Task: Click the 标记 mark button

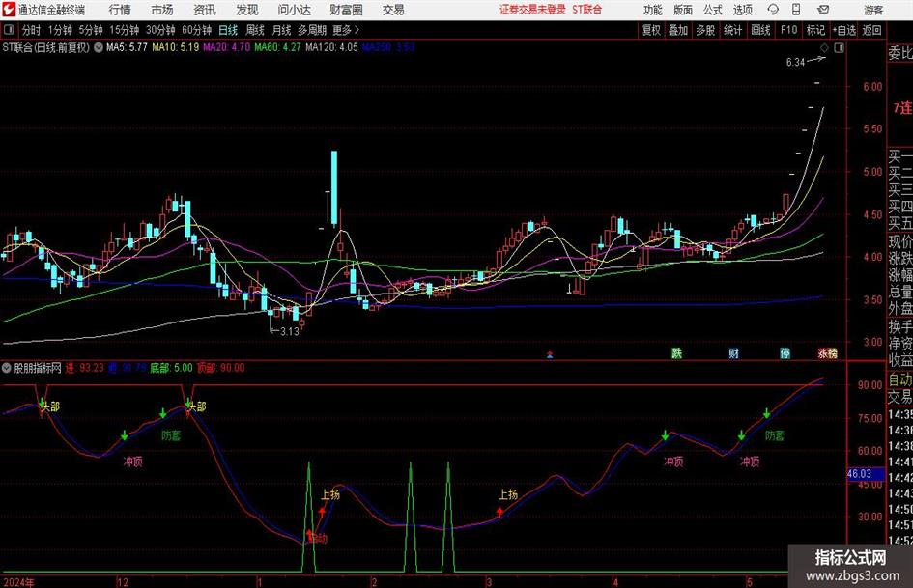Action: (x=815, y=30)
